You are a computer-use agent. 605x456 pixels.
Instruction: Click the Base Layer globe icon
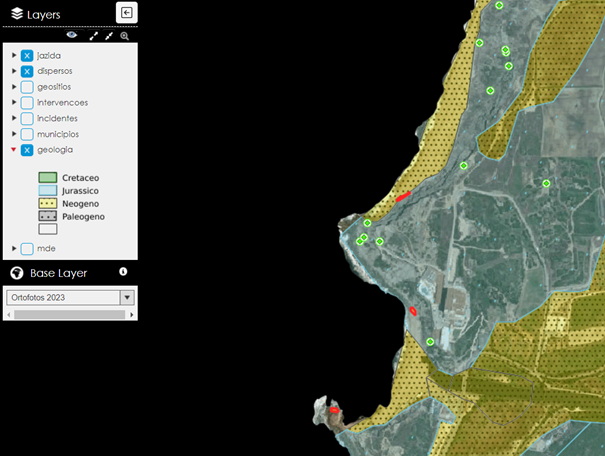click(17, 273)
